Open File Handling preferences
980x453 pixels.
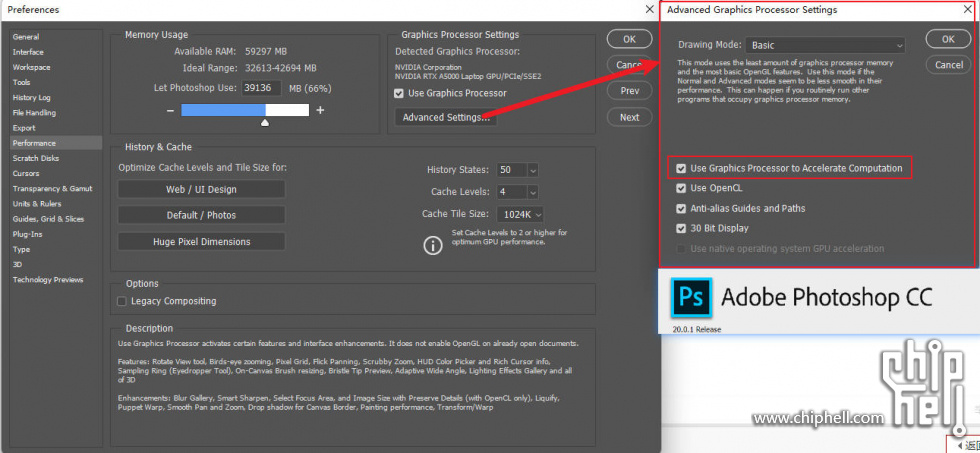point(34,112)
